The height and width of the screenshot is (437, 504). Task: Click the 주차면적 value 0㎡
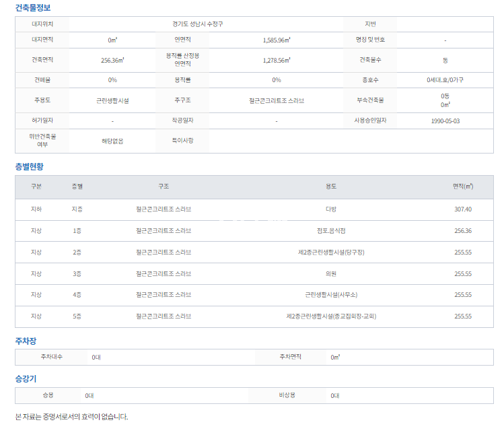point(335,357)
